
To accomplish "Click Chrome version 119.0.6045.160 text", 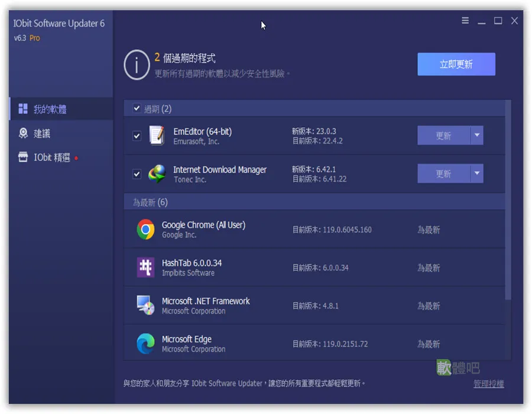I will (332, 229).
